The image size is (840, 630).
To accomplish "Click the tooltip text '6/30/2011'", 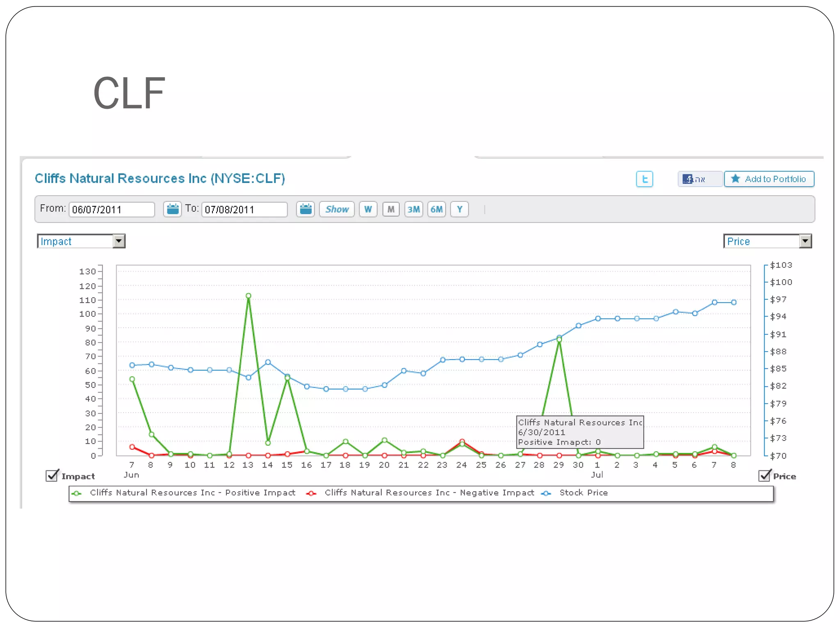I will click(541, 432).
